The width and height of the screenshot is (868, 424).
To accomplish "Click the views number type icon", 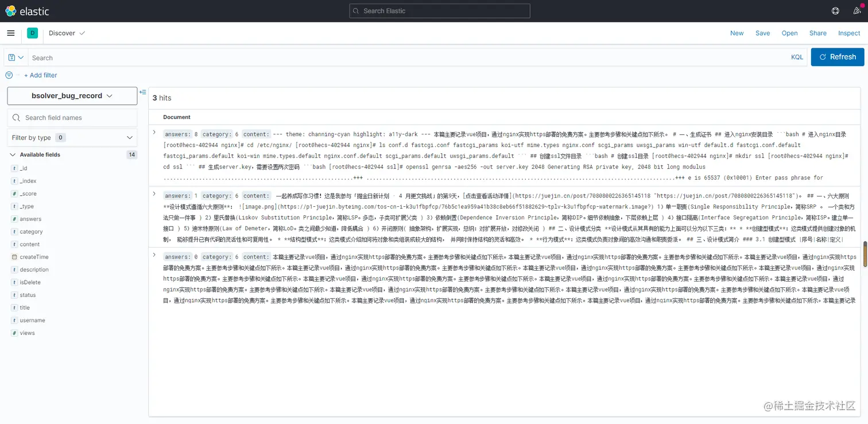I will click(14, 333).
